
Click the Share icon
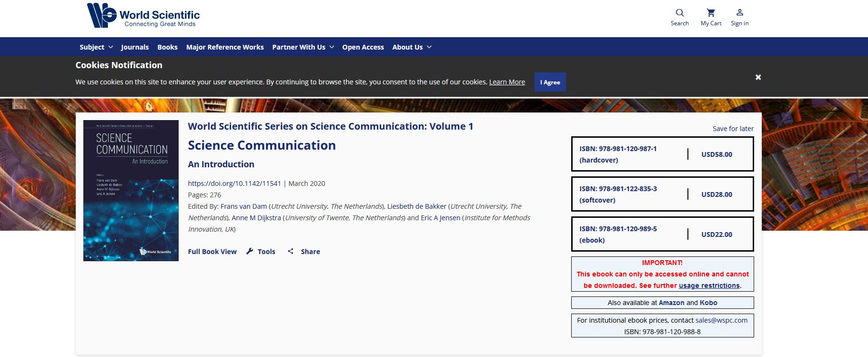291,251
